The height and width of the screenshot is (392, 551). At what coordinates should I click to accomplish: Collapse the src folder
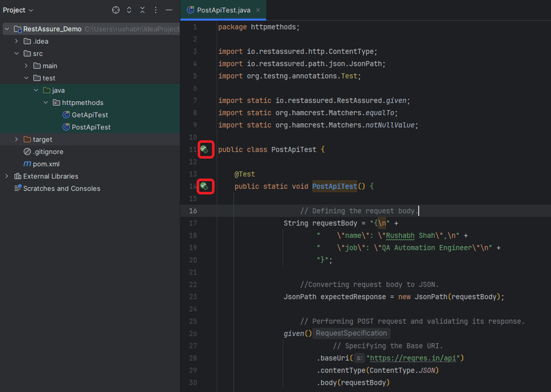pyautogui.click(x=17, y=53)
